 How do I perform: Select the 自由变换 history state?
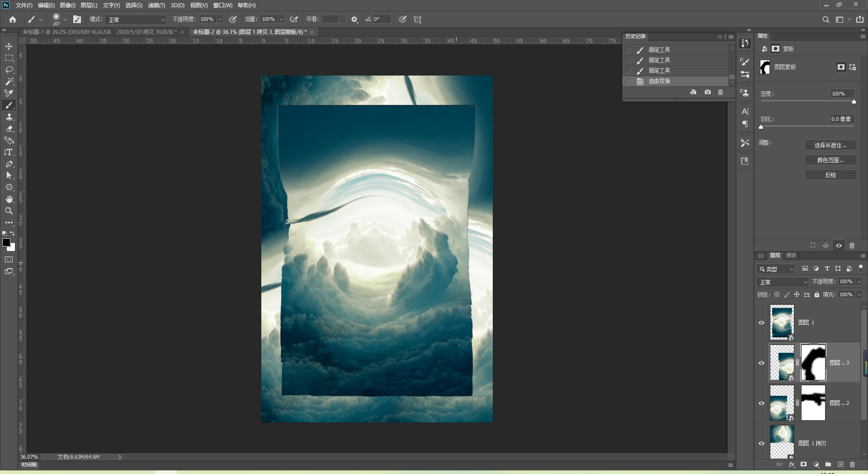pos(676,81)
